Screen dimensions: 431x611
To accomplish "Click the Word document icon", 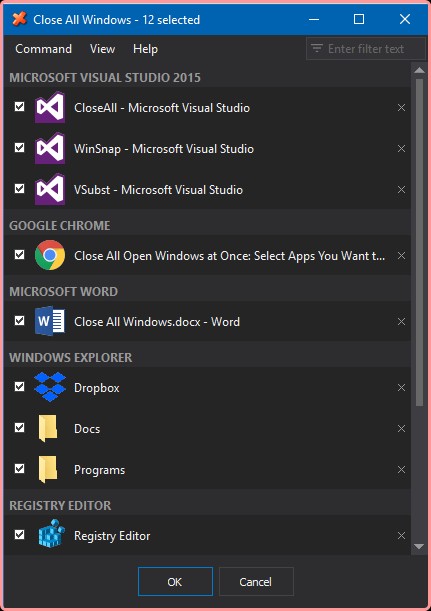I will click(49, 321).
